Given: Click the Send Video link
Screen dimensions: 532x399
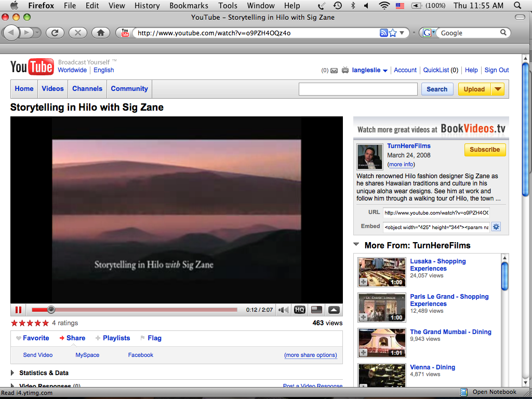Looking at the screenshot, I should 37,355.
